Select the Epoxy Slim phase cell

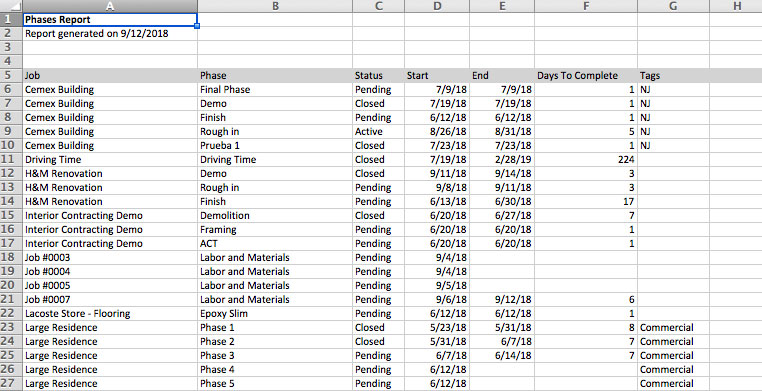[275, 313]
